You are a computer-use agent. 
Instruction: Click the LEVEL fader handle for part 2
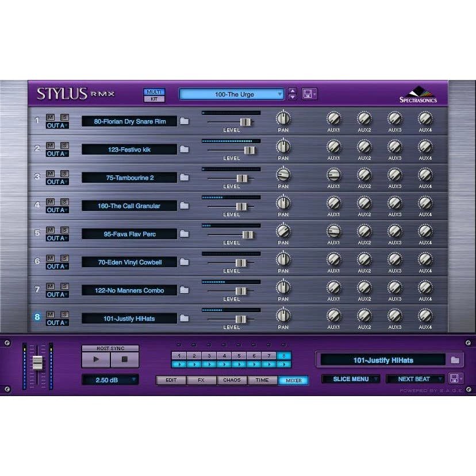point(250,150)
